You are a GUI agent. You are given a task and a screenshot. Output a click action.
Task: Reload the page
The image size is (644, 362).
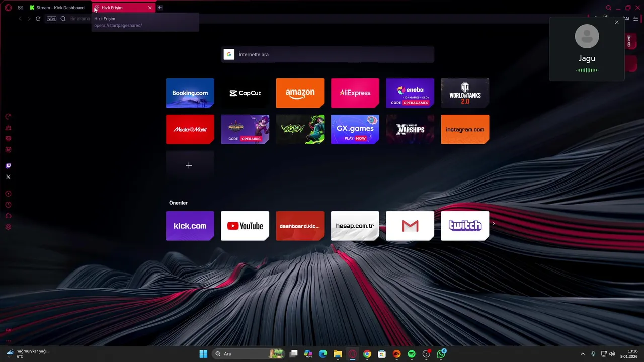[38, 19]
